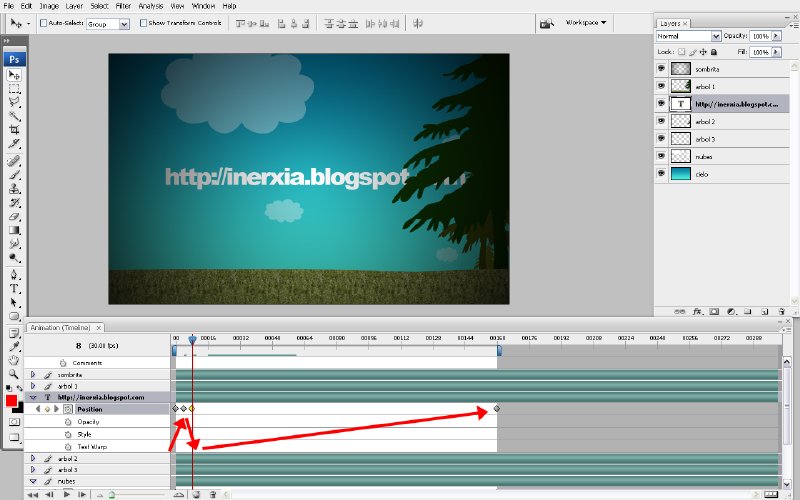Go to next Position keyframe

56,409
